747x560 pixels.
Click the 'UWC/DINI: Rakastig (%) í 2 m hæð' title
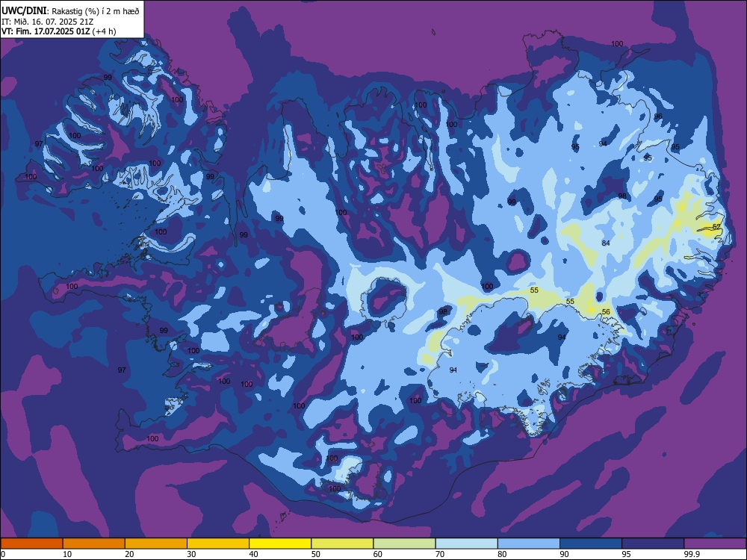[x=70, y=11]
